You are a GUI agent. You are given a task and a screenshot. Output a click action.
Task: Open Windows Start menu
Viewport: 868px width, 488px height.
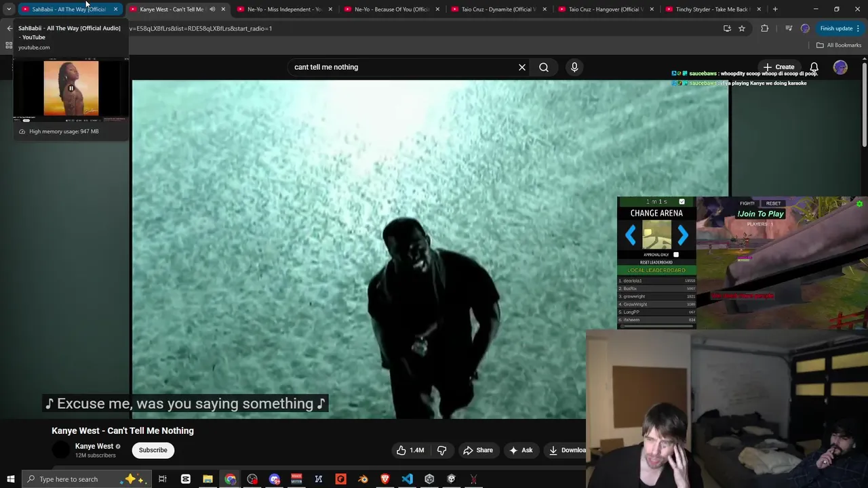pos(10,479)
